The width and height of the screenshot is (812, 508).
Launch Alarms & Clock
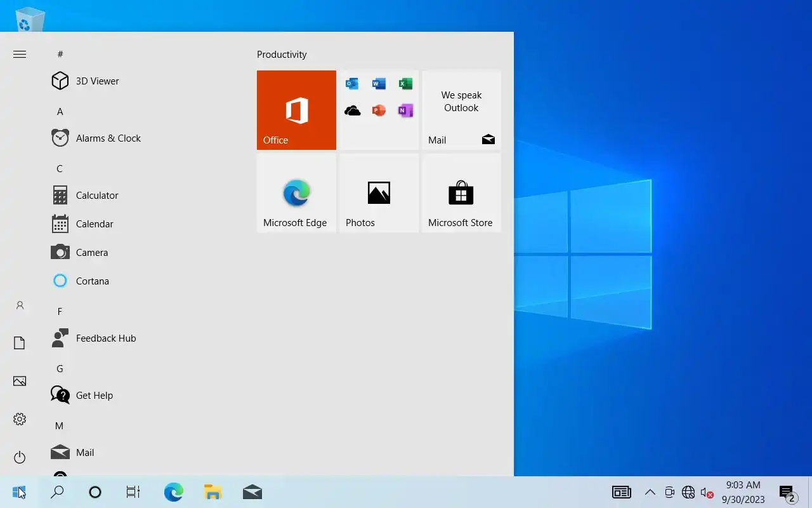143,138
